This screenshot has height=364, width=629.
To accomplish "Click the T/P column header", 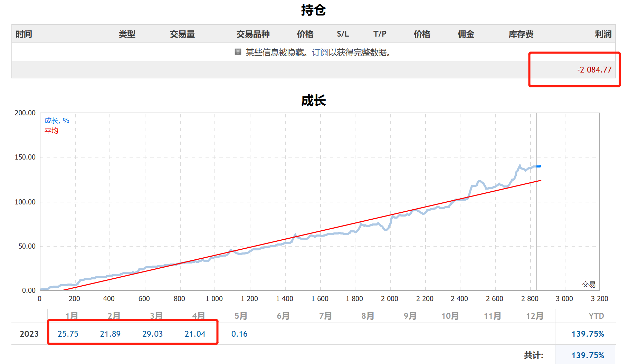I will 380,34.
